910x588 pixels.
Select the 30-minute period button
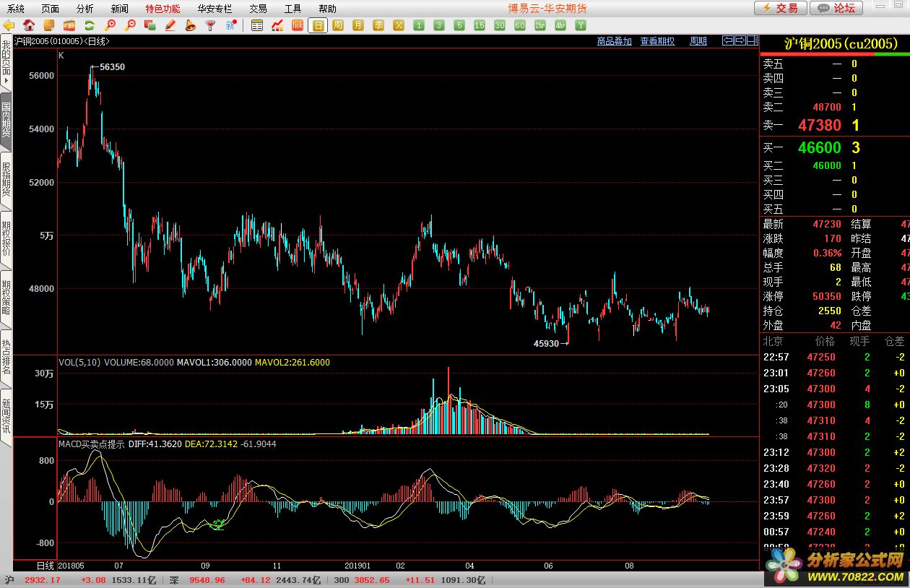pos(500,26)
